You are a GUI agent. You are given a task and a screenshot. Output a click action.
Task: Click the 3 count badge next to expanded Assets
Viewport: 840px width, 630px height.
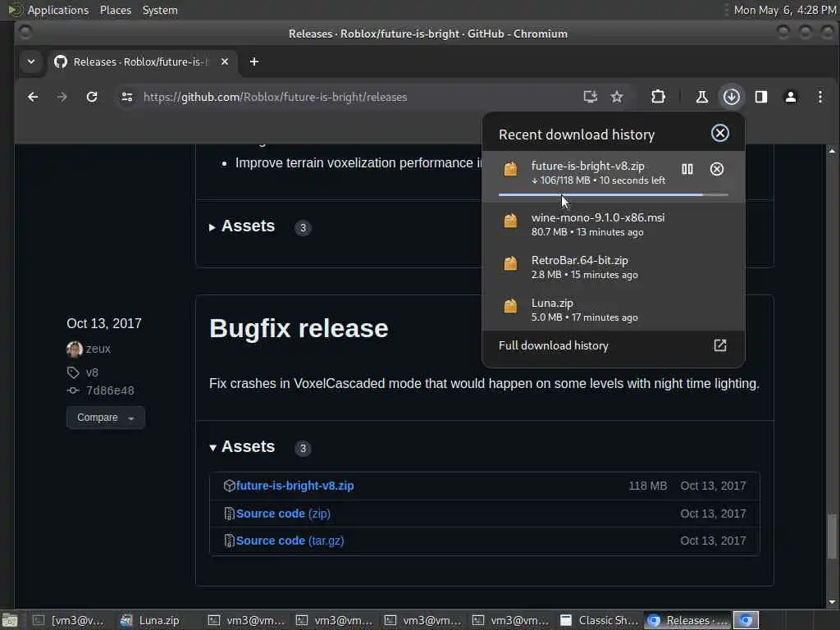[303, 449]
